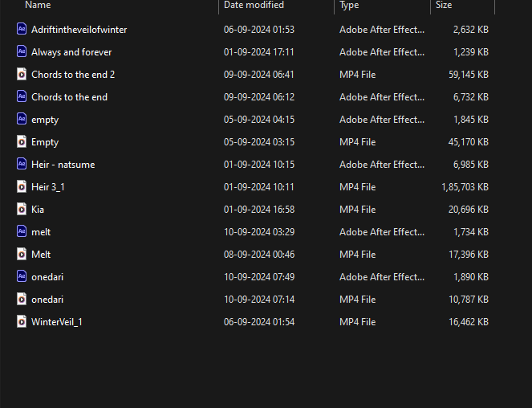The width and height of the screenshot is (532, 408).
Task: Sort files by Size column header
Action: 444,5
